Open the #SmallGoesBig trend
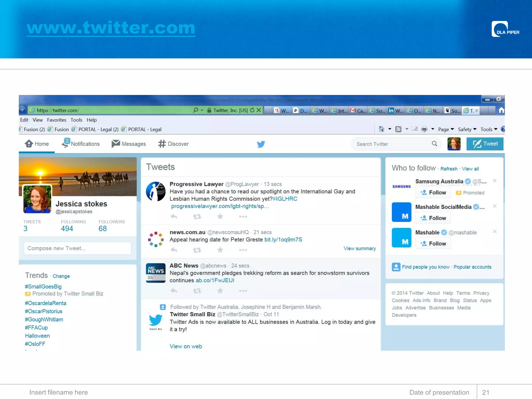Image resolution: width=532 pixels, height=399 pixels. [43, 287]
